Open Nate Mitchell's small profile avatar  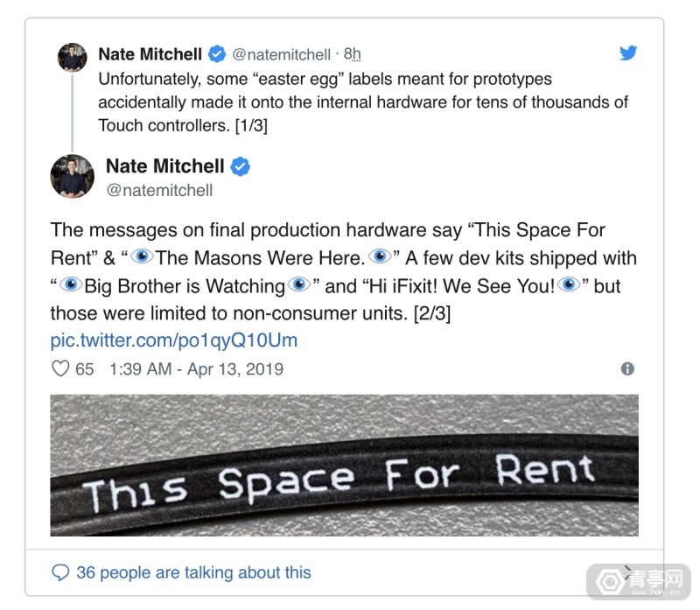pyautogui.click(x=73, y=57)
